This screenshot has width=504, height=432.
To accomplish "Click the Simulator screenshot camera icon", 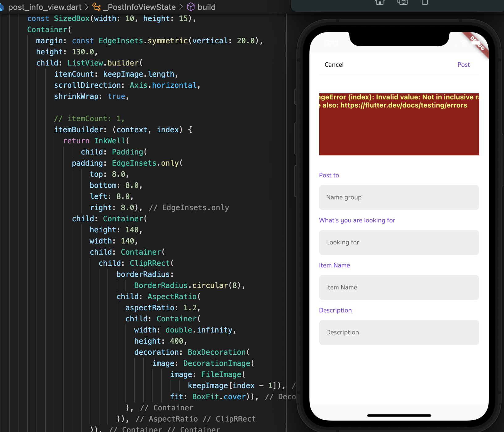I will [x=402, y=2].
